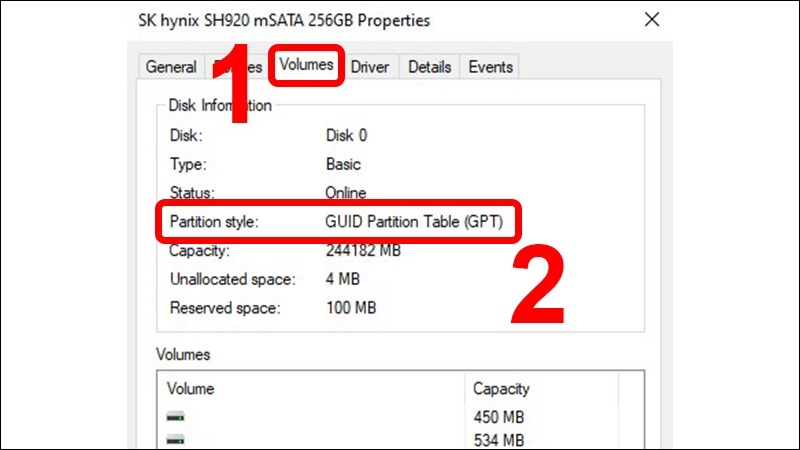Open the Driver tab
Viewport: 800px width, 450px height.
[370, 67]
